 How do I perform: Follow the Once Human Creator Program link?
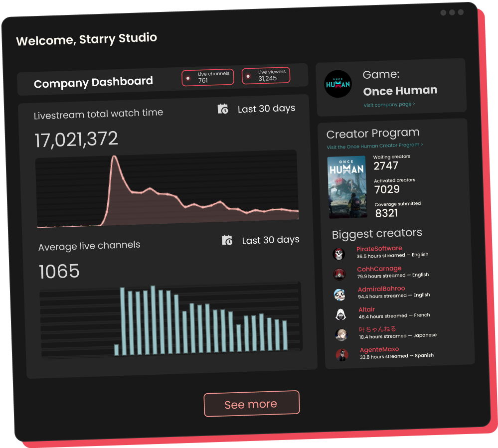(375, 146)
